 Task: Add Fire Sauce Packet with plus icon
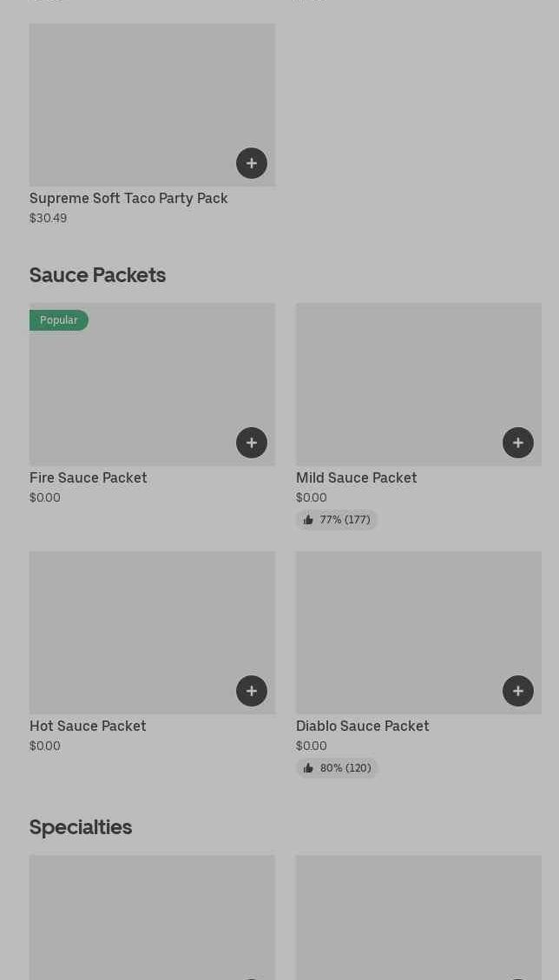252,443
